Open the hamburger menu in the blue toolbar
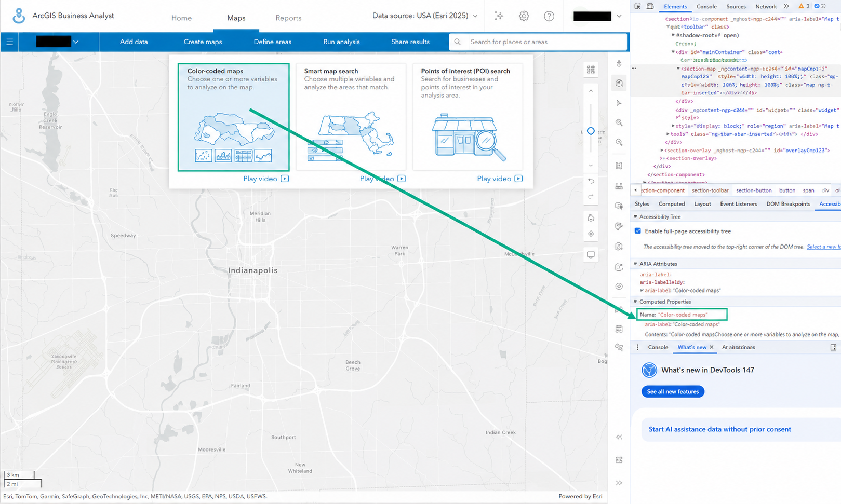The height and width of the screenshot is (504, 841). point(9,42)
